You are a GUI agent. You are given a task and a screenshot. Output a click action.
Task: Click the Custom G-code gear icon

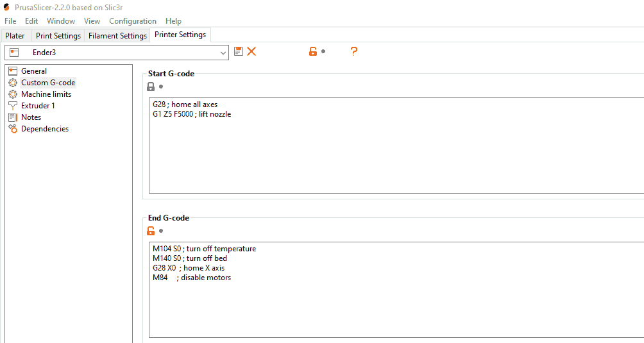pyautogui.click(x=13, y=83)
